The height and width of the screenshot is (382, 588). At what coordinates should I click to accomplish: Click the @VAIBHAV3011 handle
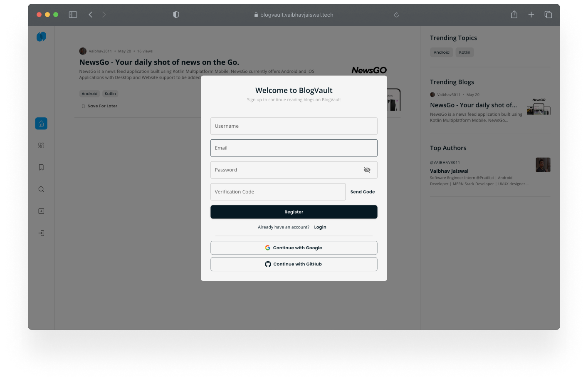[x=445, y=163]
